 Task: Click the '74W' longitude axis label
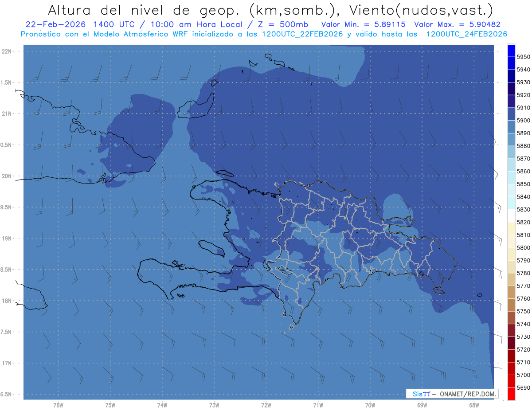[x=162, y=405]
